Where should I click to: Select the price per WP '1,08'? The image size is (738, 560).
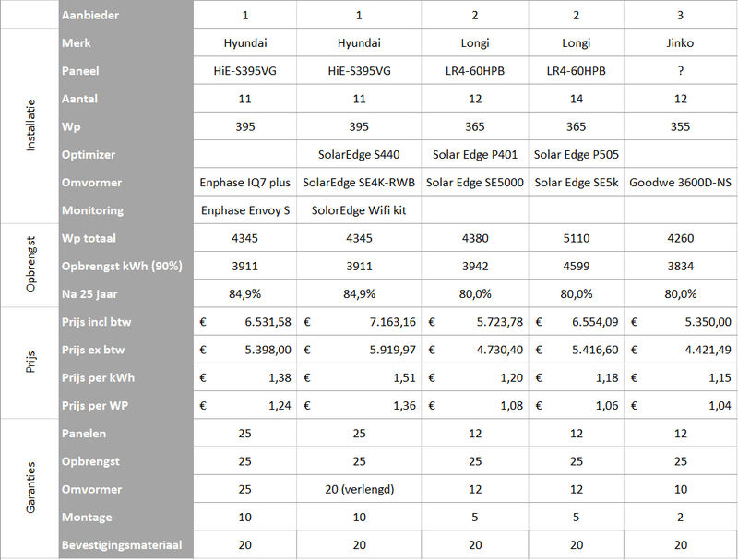coord(475,406)
